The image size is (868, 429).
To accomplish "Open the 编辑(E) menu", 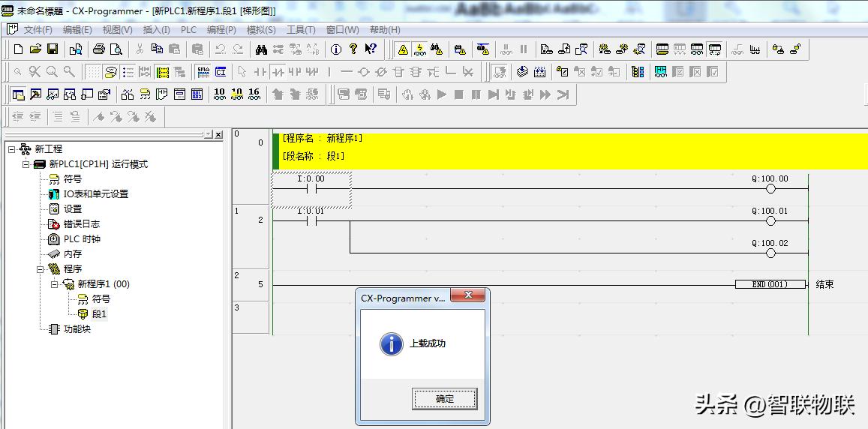I will (x=77, y=30).
